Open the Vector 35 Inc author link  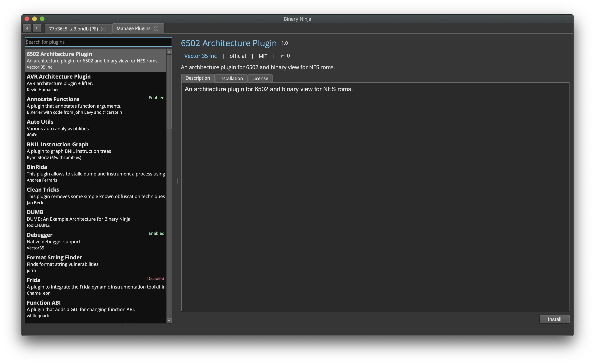tap(201, 56)
